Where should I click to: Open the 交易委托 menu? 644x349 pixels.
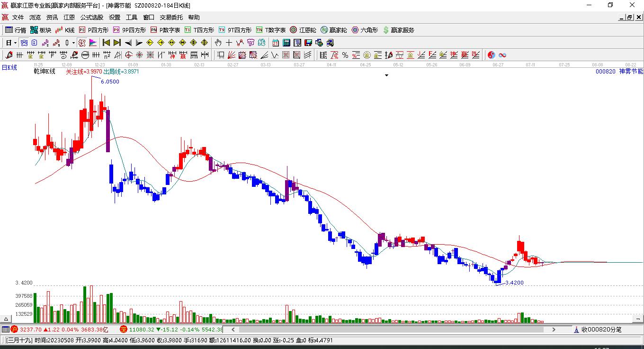click(171, 18)
